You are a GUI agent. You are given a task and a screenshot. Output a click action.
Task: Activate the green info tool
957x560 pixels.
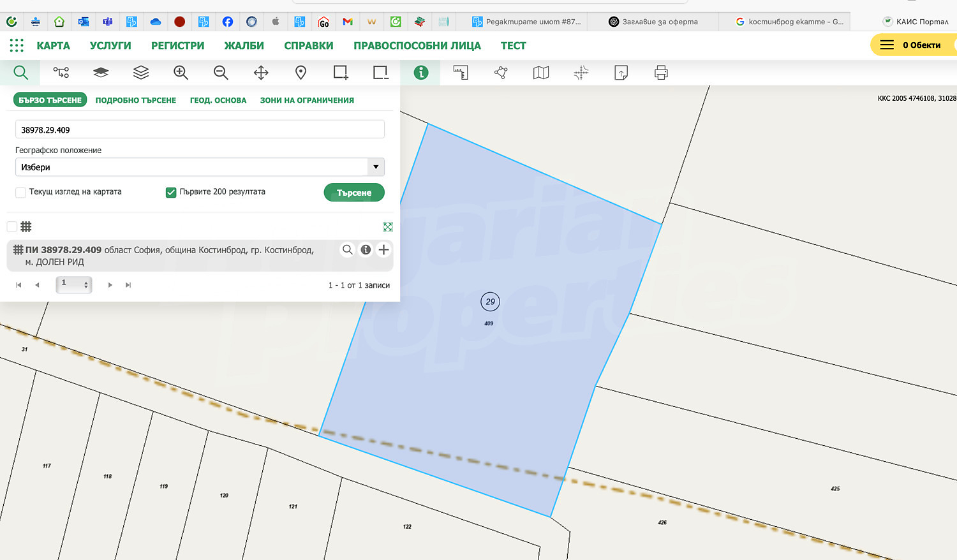click(x=420, y=73)
